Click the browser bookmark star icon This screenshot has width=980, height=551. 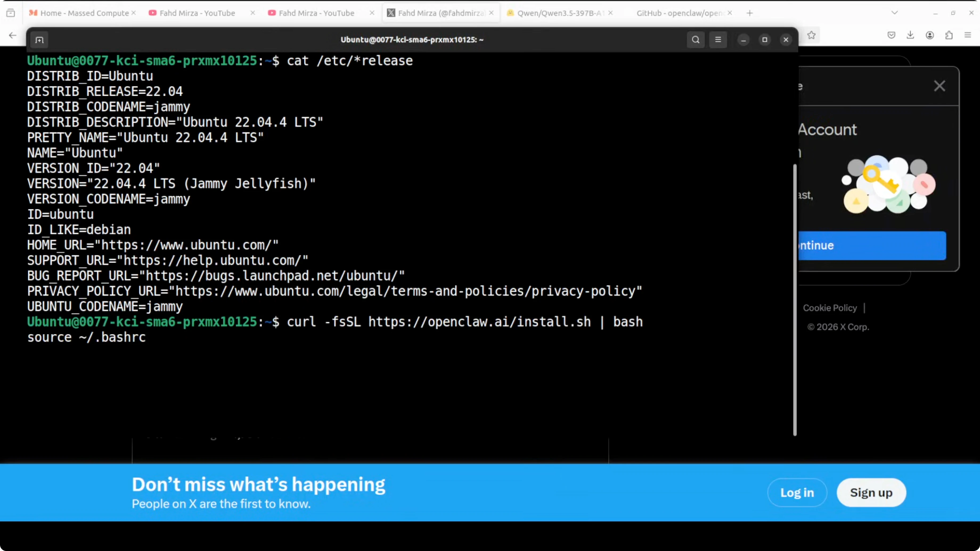pos(811,35)
